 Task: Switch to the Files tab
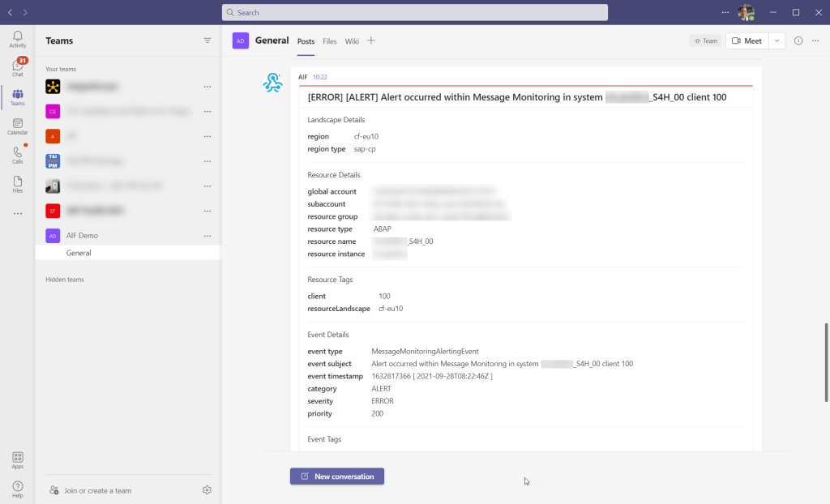[x=330, y=41]
